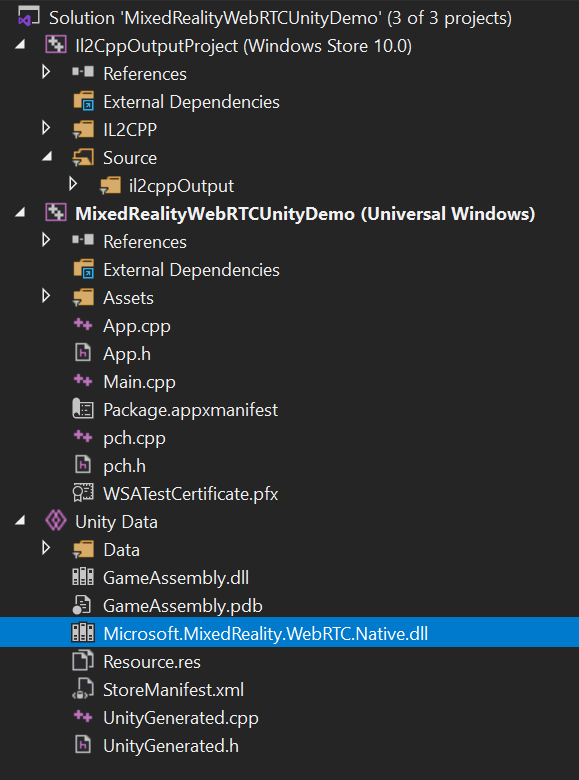Expand the il2cppOutput folder
Screen dimensions: 579x780
(x=73, y=185)
